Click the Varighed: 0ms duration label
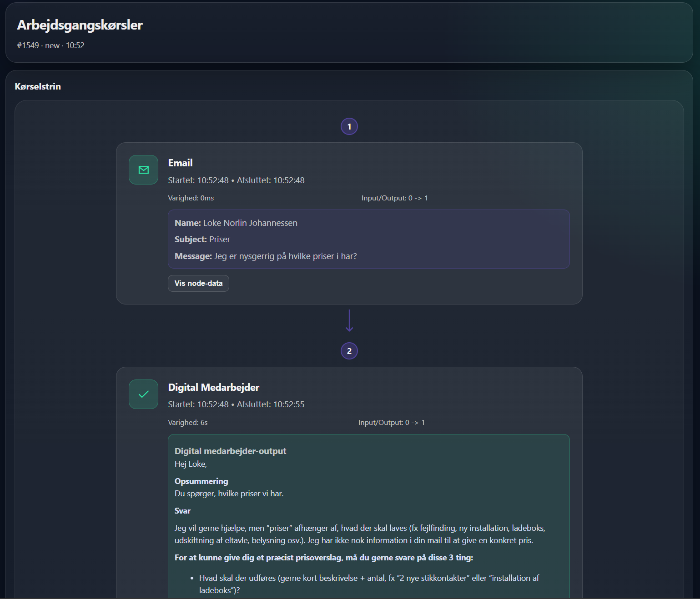700x599 pixels. click(x=191, y=198)
